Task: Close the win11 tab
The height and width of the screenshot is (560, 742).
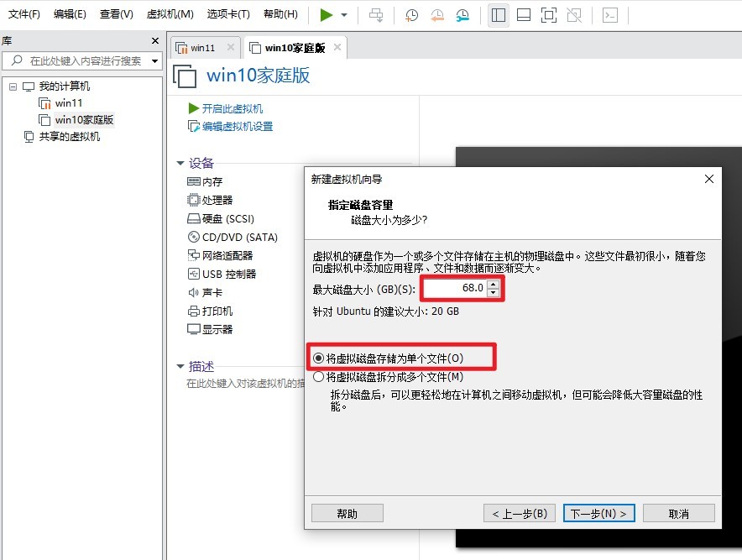Action: 231,47
